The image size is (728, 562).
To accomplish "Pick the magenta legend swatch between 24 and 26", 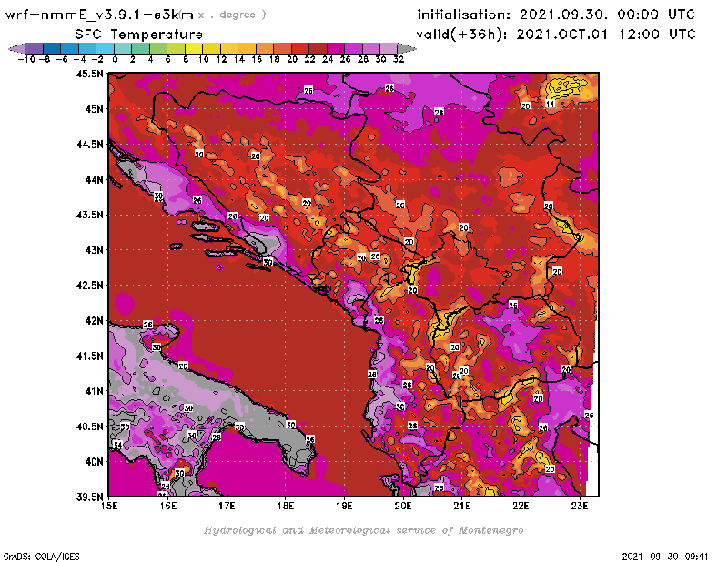I will (336, 48).
